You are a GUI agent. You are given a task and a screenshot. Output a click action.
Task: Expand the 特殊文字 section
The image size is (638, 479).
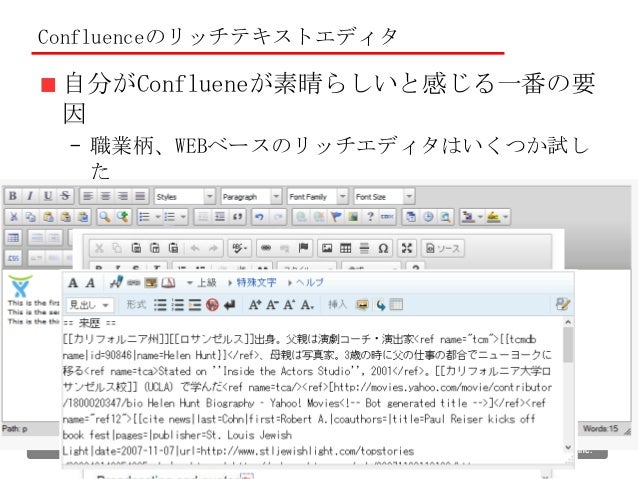(252, 283)
